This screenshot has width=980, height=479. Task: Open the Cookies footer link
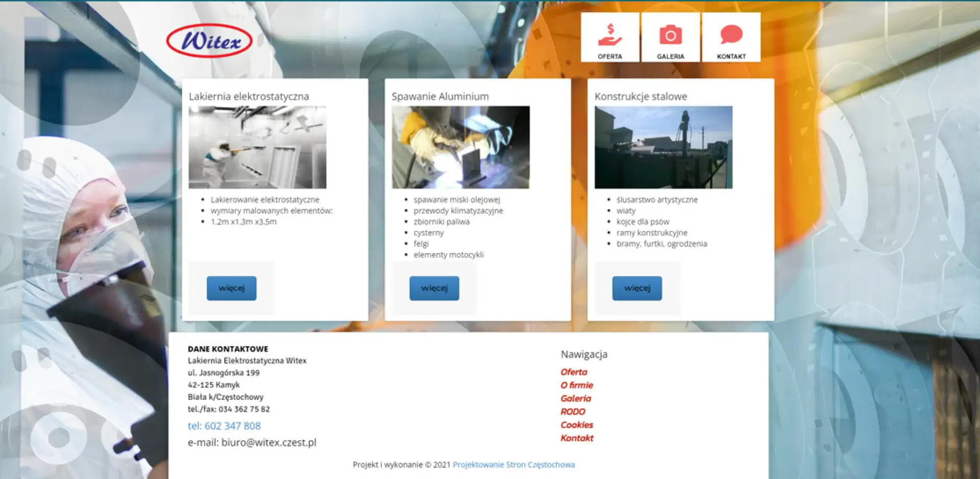pos(577,425)
